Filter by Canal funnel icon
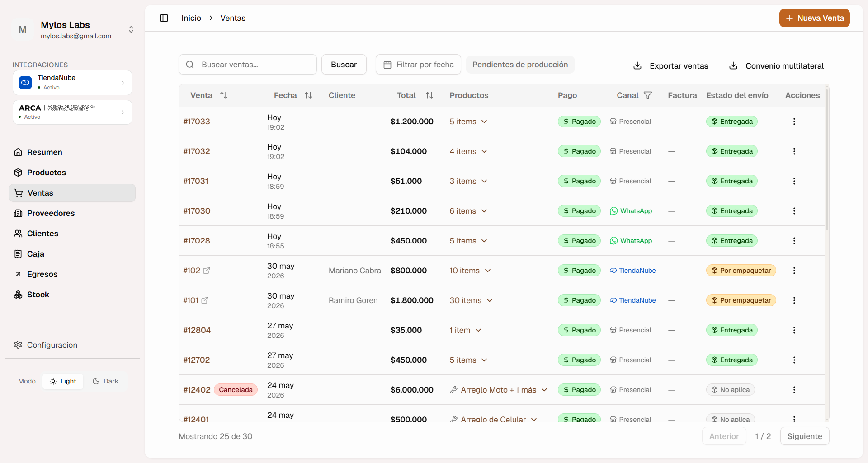 click(x=648, y=95)
